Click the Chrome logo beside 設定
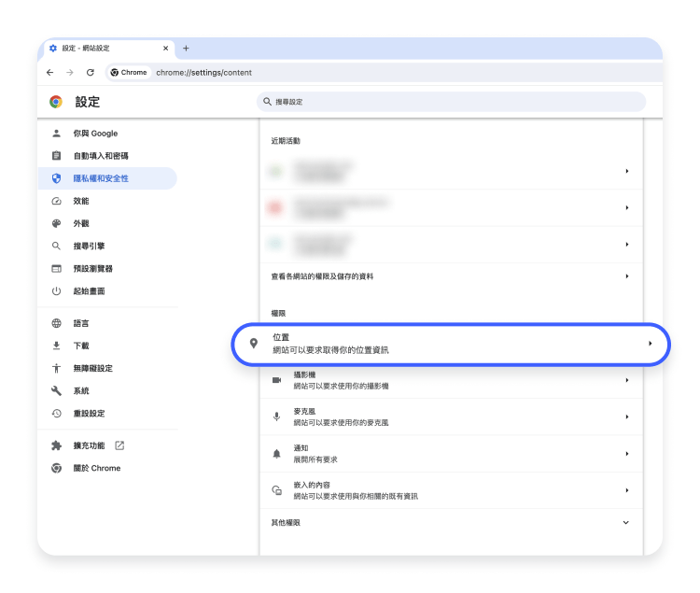700x593 pixels. [x=56, y=102]
